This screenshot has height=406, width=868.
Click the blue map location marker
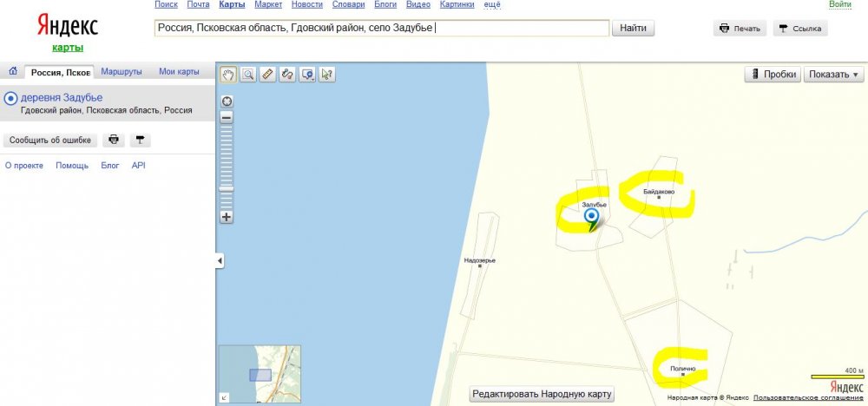pos(592,219)
